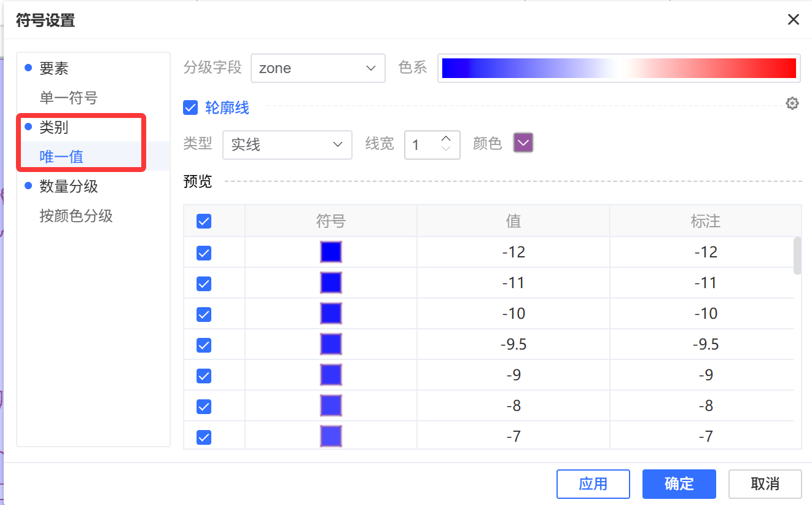
Task: Open the 分级字段 zone dropdown
Action: (x=318, y=68)
